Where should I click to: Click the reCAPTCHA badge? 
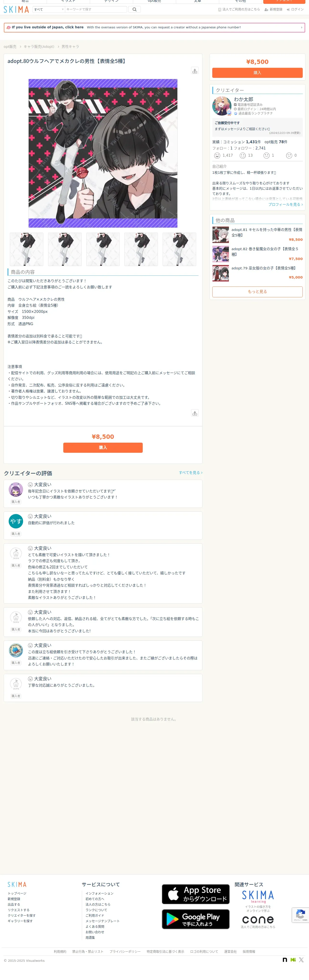300,915
